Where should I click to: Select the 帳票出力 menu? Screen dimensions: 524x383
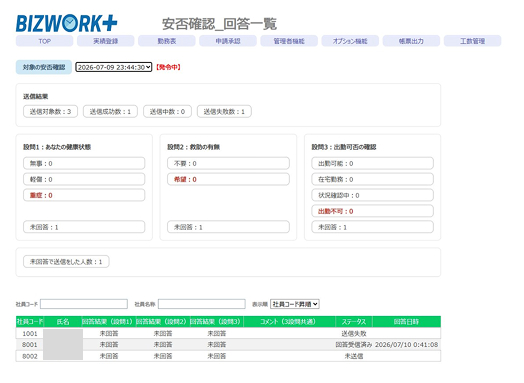411,41
